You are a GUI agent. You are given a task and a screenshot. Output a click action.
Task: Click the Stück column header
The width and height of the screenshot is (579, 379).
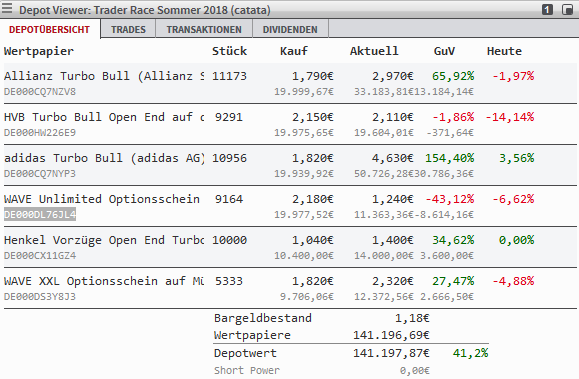point(229,51)
